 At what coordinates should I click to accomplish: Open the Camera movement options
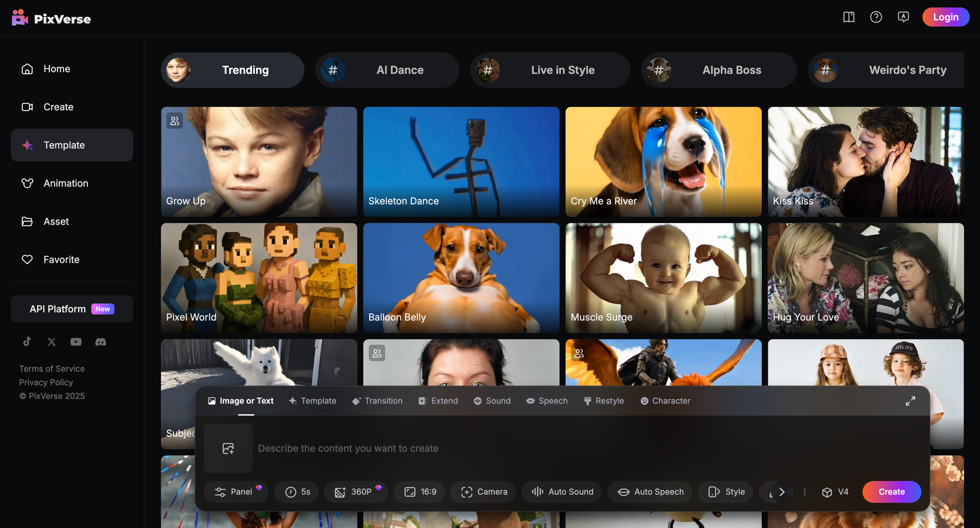click(x=483, y=492)
